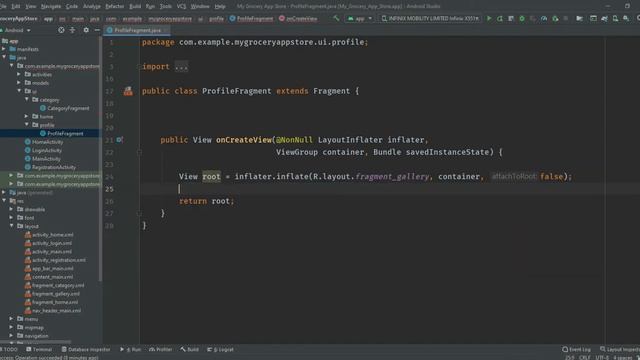Expand the manifests folder
This screenshot has height=360, width=640.
[4, 49]
